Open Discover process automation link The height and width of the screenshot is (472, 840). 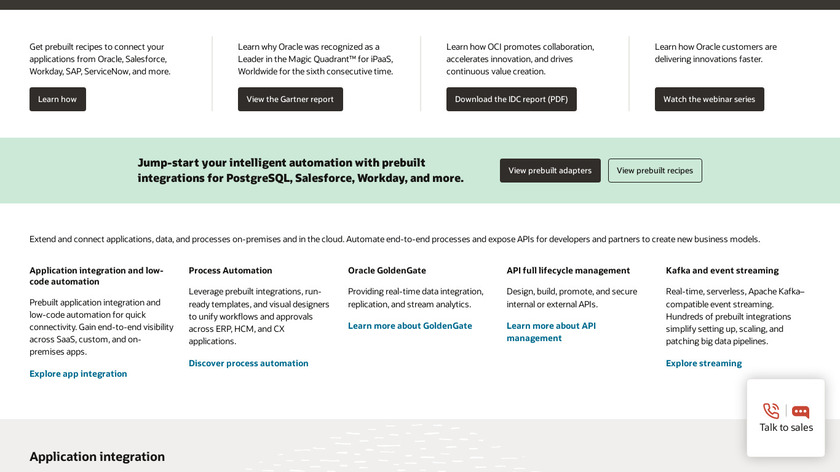(248, 363)
